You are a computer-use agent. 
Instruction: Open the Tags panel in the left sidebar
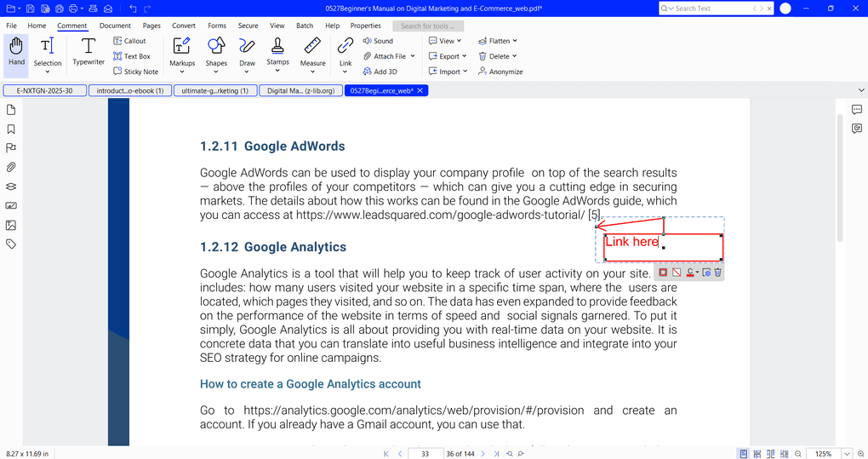tap(10, 244)
